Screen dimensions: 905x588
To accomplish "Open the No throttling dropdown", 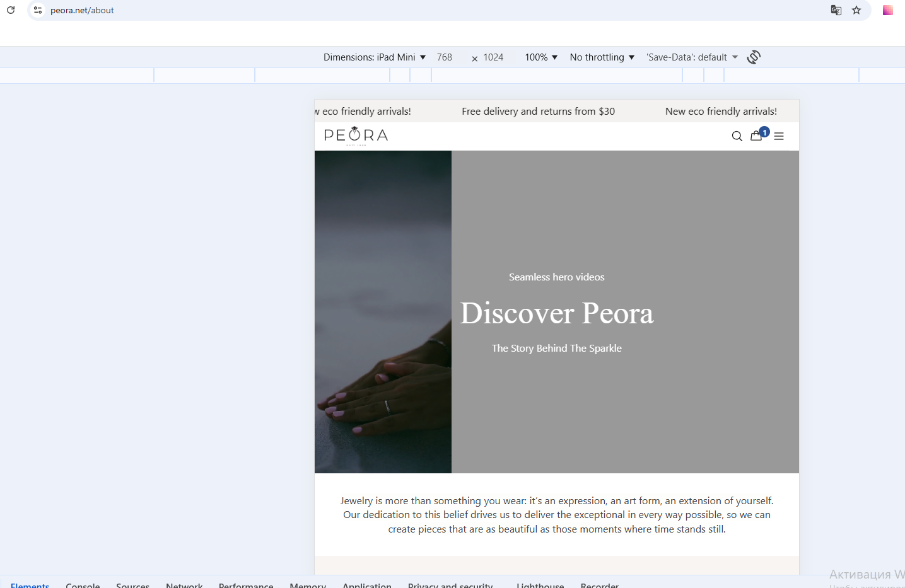I will point(602,57).
